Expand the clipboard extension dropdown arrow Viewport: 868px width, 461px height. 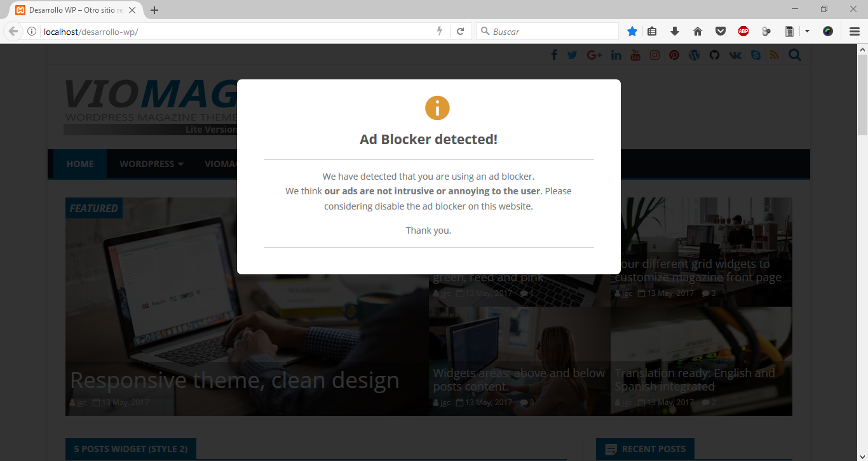point(807,31)
